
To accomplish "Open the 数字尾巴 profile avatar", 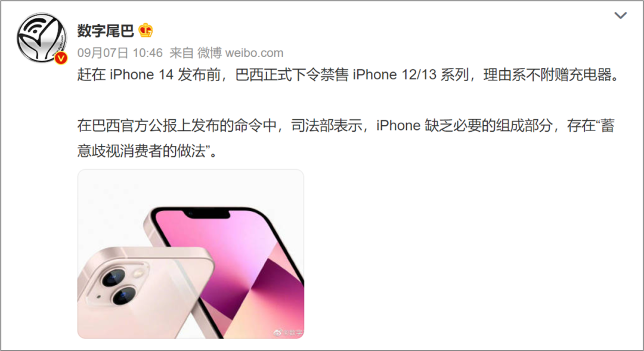I will [x=42, y=38].
